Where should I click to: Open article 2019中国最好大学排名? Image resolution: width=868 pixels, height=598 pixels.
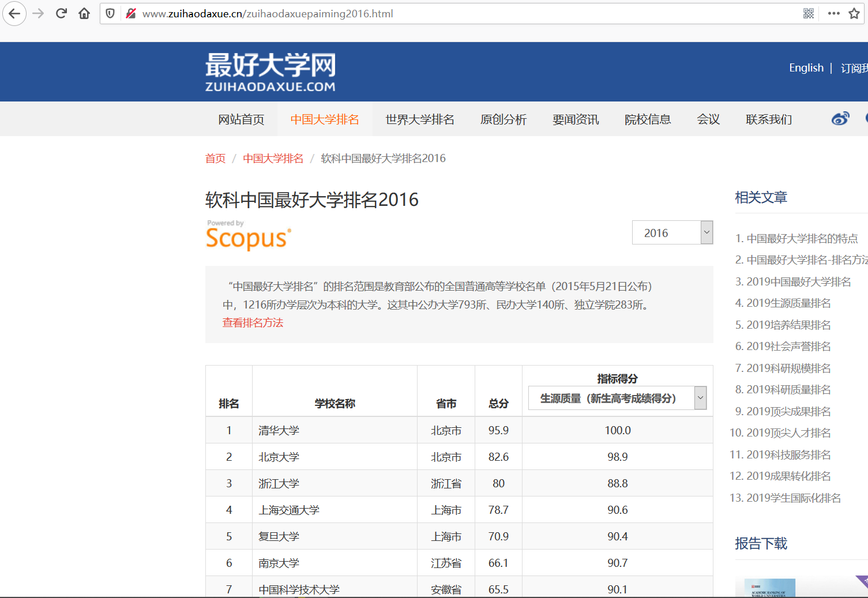coord(799,282)
